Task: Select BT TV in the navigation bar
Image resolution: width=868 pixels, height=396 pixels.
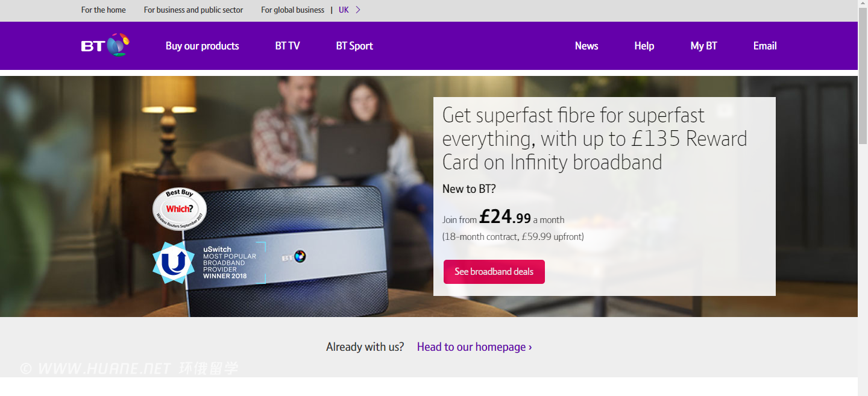Action: 288,46
